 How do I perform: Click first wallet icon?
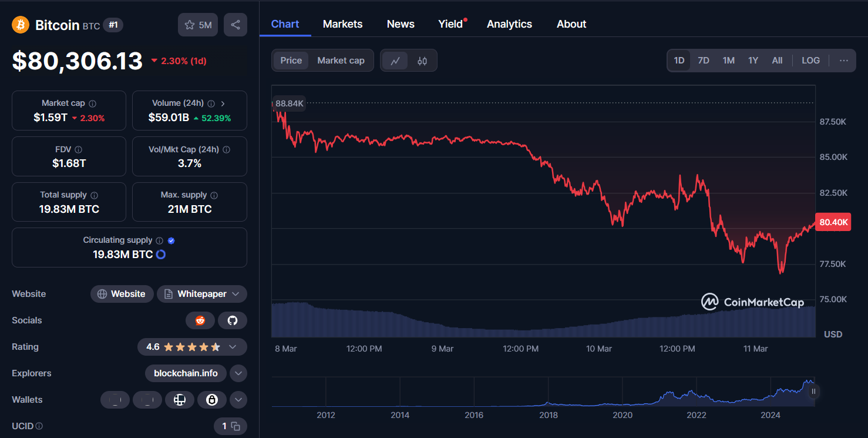115,400
